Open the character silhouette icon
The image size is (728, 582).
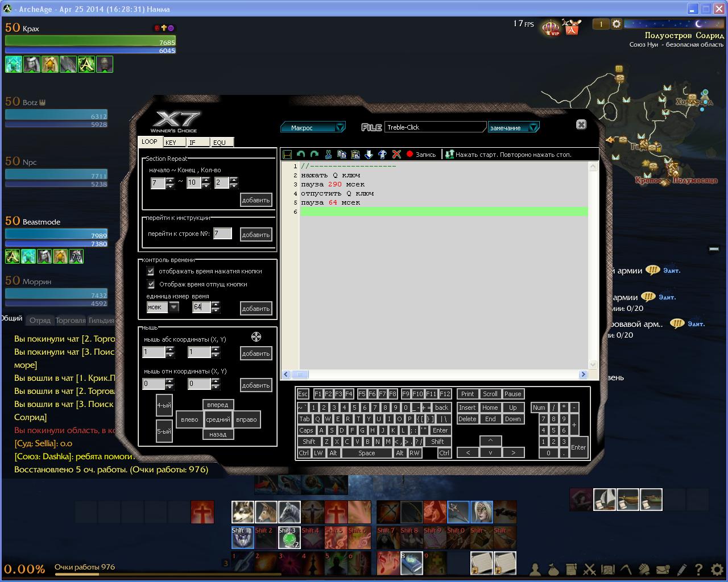coord(535,568)
